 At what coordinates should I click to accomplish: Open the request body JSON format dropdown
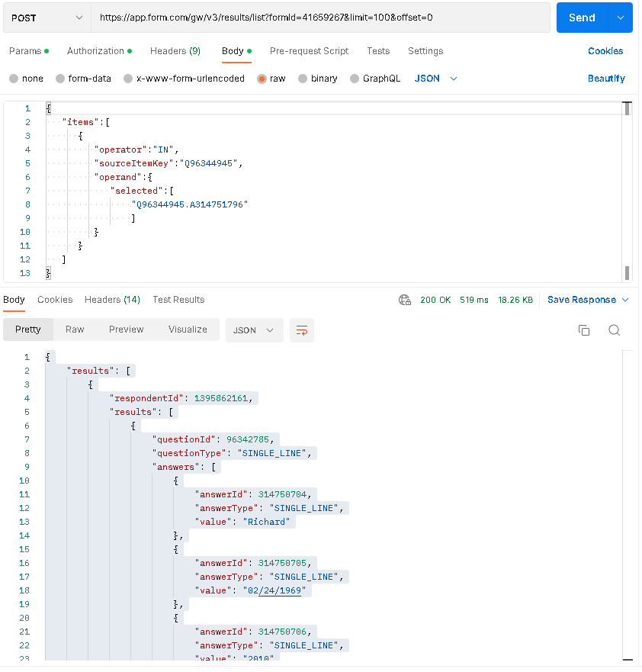pos(436,79)
